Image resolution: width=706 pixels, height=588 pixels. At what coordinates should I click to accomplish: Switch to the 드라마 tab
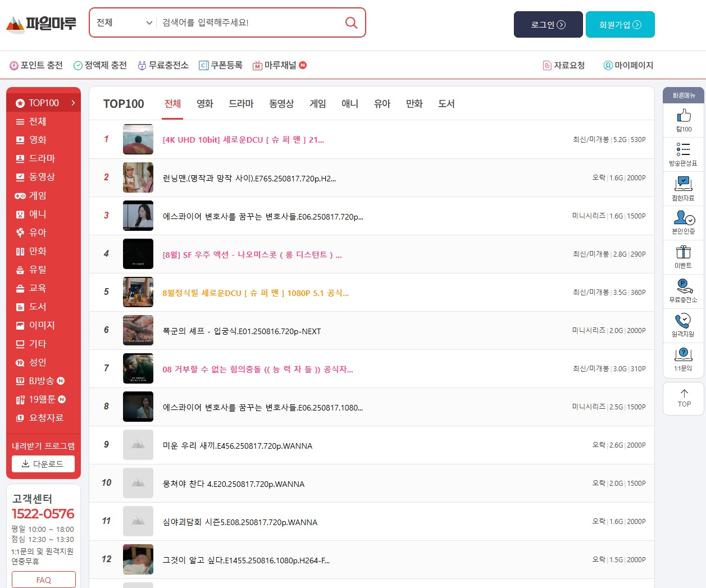(241, 104)
